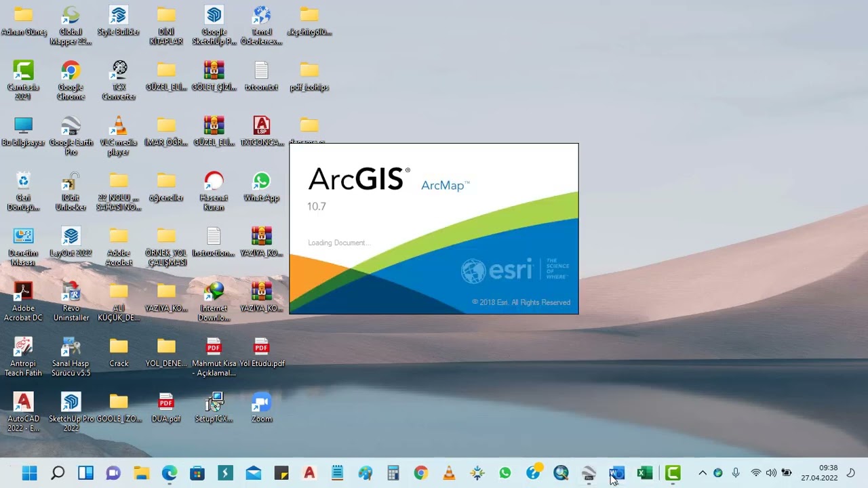
Task: Select the pdf_izohips folder
Action: (309, 76)
